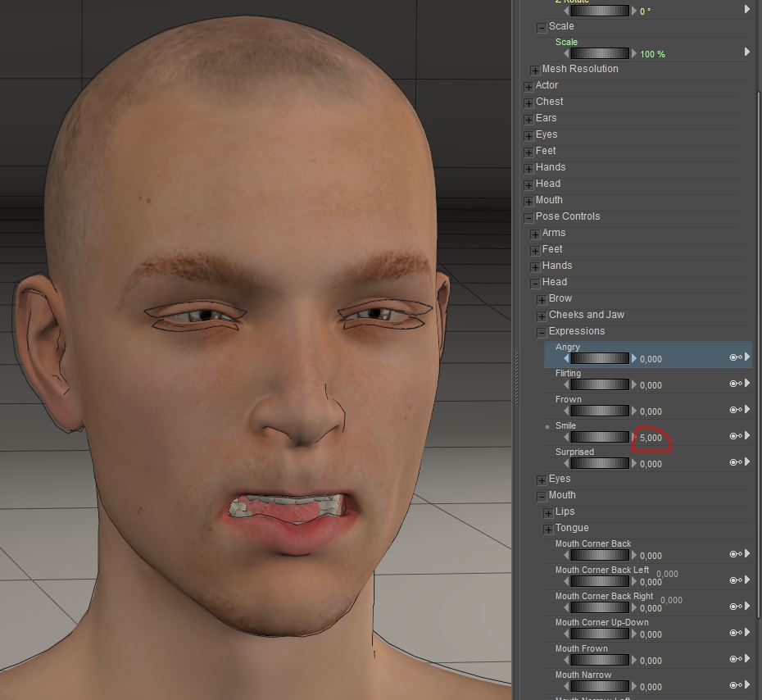Image resolution: width=762 pixels, height=700 pixels.
Task: Open Mouth Corner Back options triangle menu
Action: click(x=747, y=554)
